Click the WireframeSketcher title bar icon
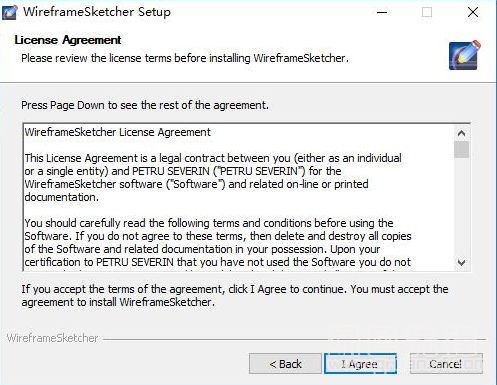 (9, 12)
